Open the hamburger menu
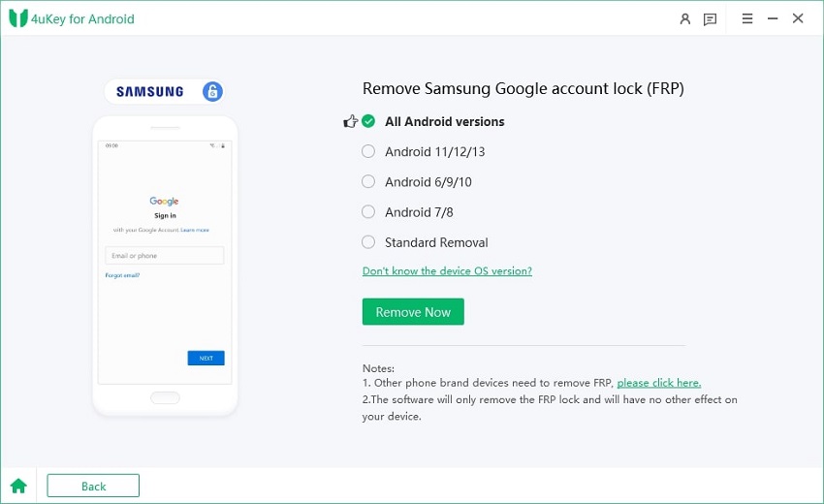This screenshot has height=504, width=824. point(747,18)
